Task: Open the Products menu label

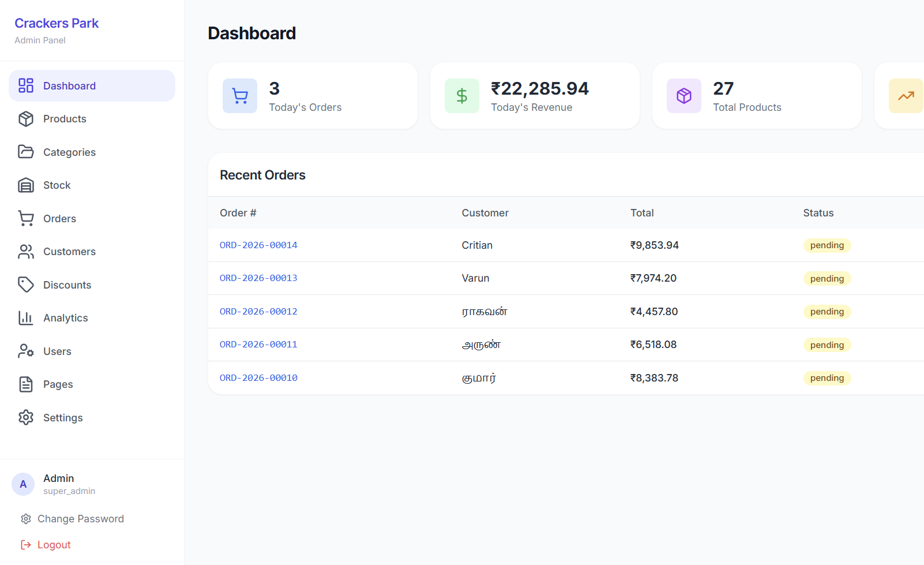Action: coord(65,119)
